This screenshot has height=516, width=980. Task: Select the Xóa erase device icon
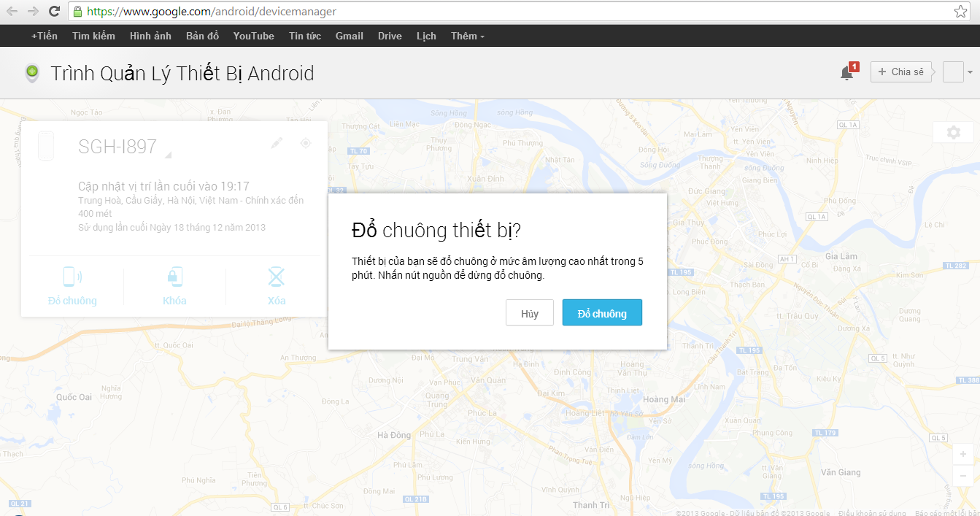click(x=276, y=277)
